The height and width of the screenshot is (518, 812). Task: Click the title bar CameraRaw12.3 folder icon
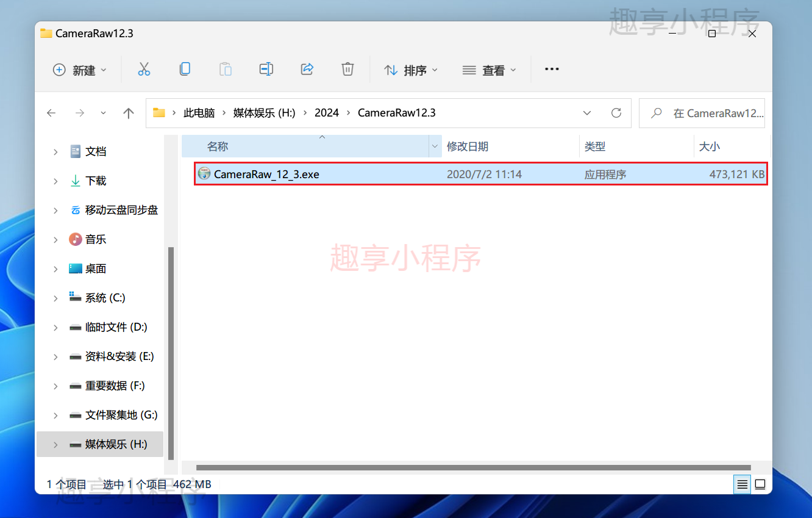46,33
